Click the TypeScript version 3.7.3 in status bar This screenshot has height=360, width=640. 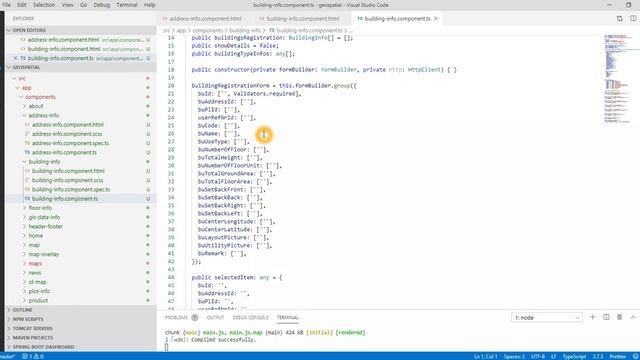click(598, 356)
